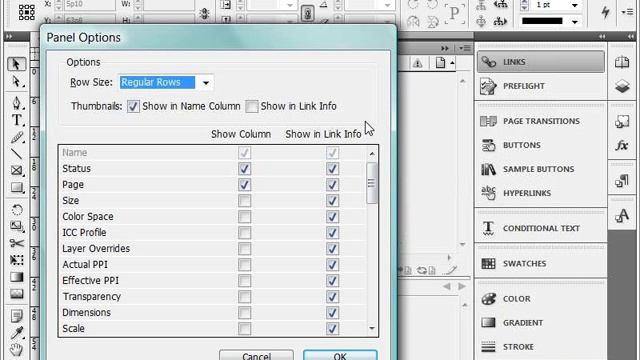640x360 pixels.
Task: Open the Color panel
Action: [541, 299]
